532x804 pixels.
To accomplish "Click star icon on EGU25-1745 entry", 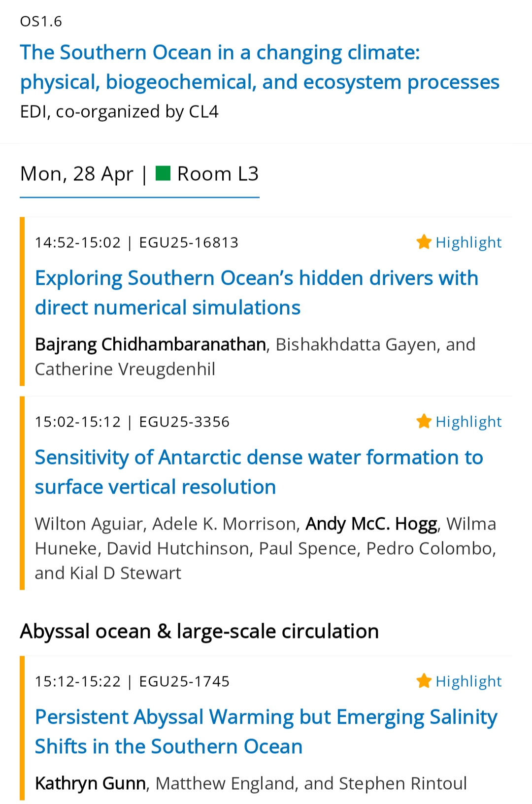I will pos(424,681).
